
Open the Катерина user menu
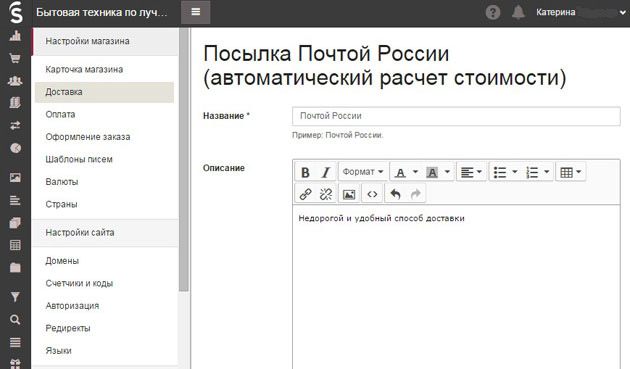pyautogui.click(x=581, y=12)
